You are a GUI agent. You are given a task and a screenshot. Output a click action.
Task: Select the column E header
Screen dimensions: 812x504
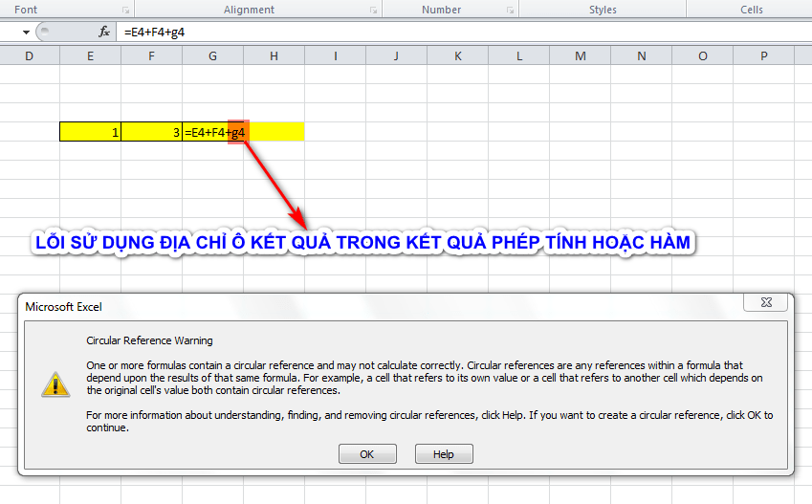click(x=90, y=56)
